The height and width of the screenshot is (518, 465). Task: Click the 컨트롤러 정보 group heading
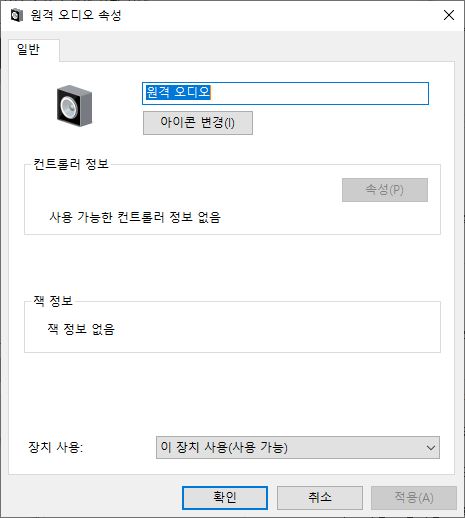point(71,164)
